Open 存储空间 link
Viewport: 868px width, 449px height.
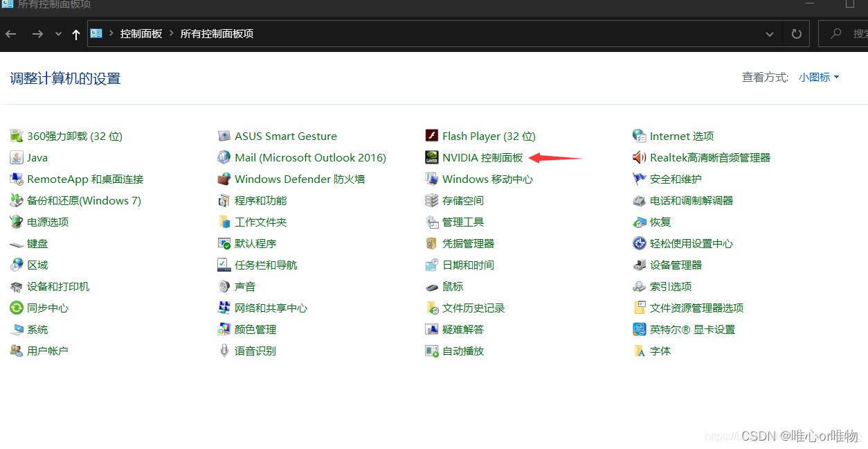click(463, 200)
